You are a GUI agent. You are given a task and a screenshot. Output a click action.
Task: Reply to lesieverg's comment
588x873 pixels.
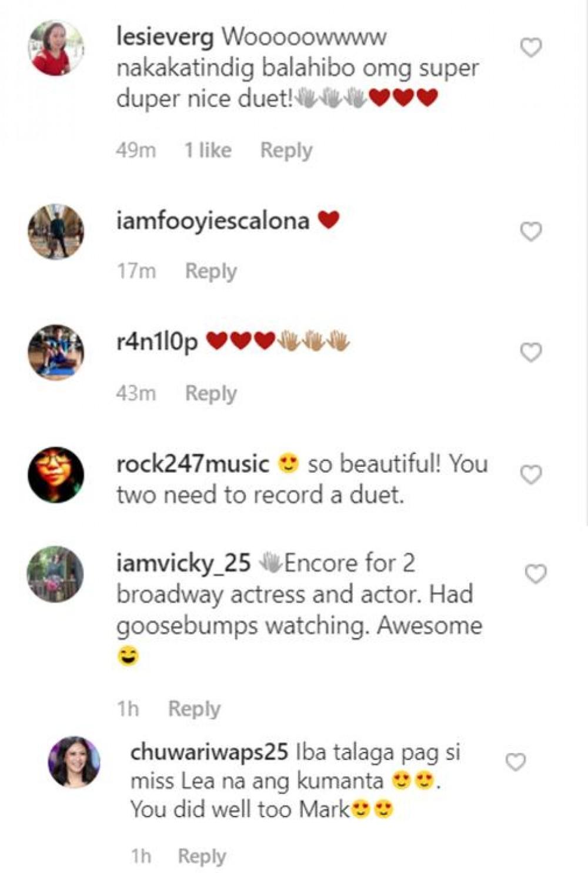point(286,150)
